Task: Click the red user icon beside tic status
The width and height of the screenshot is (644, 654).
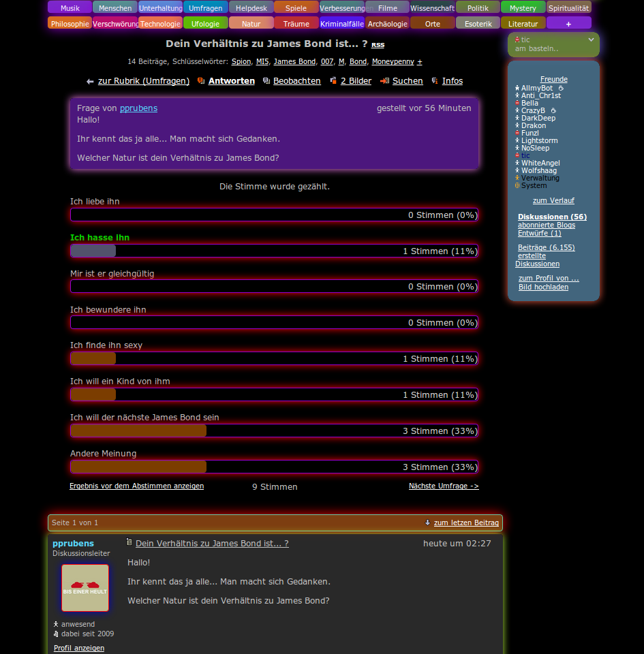Action: pos(517,40)
